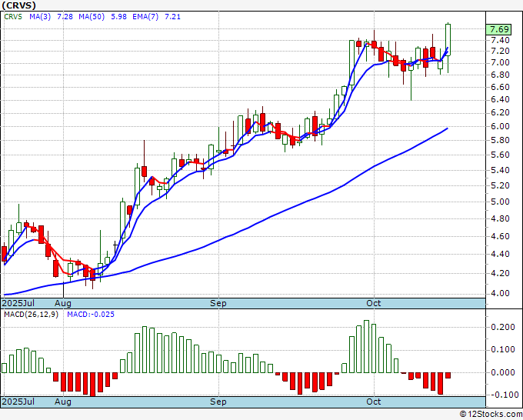This screenshot has height=420, width=523.
Task: Click the 5.00 price axis label
Action: [x=500, y=202]
